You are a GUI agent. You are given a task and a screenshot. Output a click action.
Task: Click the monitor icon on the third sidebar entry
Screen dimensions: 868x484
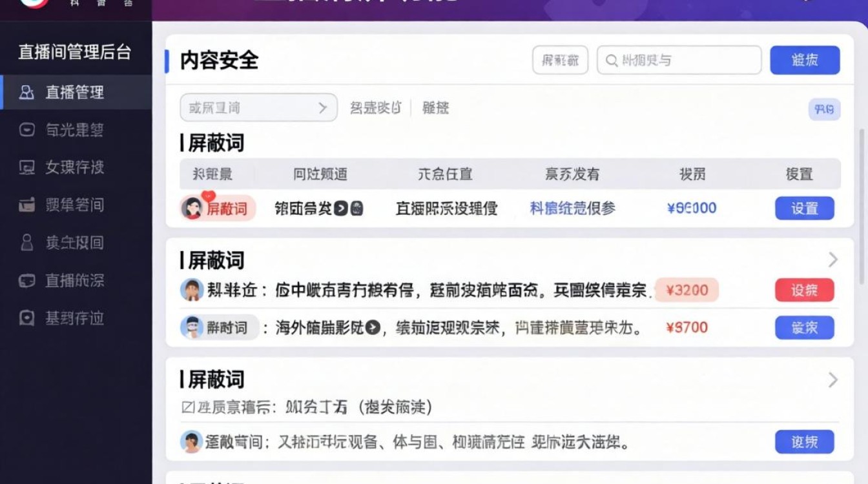pyautogui.click(x=26, y=168)
